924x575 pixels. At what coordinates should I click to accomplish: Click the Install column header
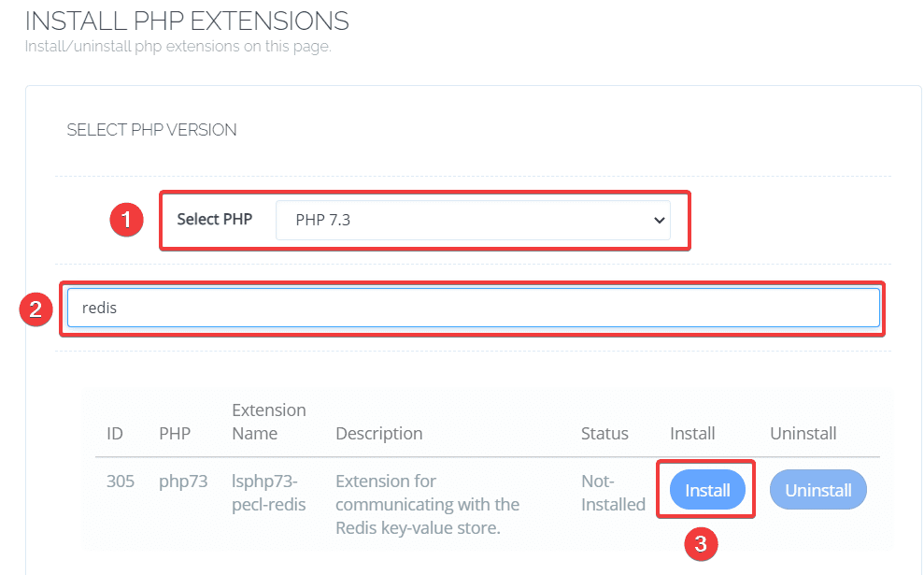pyautogui.click(x=692, y=433)
